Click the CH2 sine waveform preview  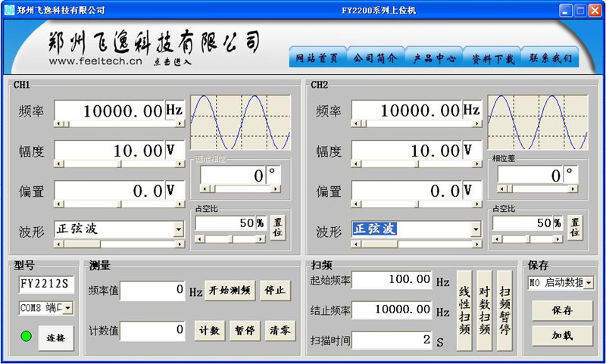[x=538, y=123]
